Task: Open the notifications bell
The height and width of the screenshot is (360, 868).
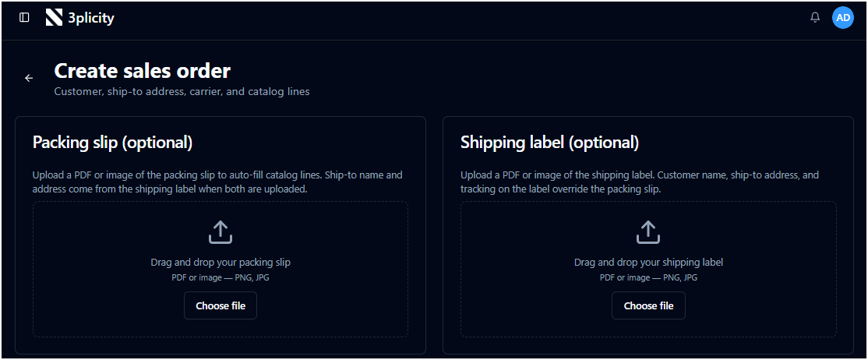Action: pyautogui.click(x=815, y=18)
